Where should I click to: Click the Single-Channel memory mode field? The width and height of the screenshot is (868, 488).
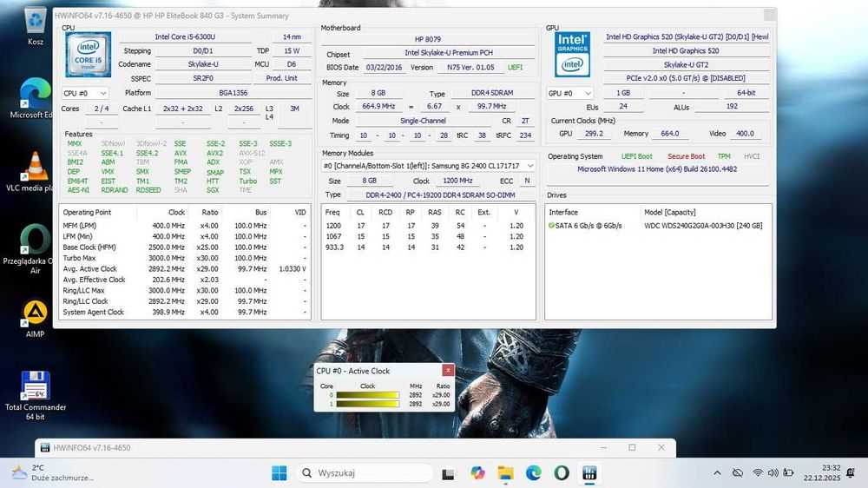tap(423, 121)
